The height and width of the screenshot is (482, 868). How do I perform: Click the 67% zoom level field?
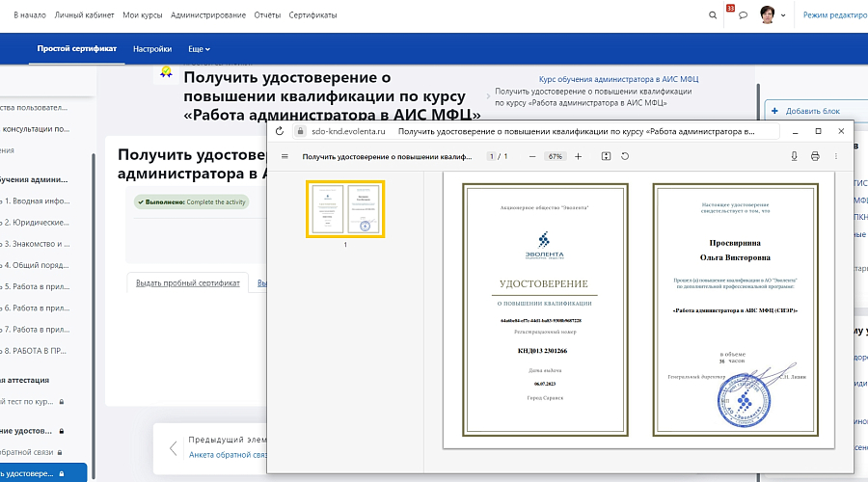click(555, 156)
